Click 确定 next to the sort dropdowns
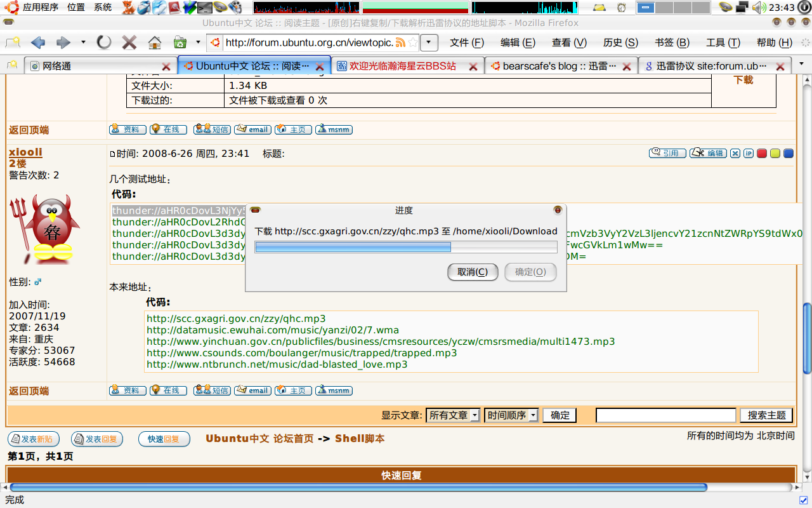Screen dimensions: 812x508 pyautogui.click(x=560, y=415)
